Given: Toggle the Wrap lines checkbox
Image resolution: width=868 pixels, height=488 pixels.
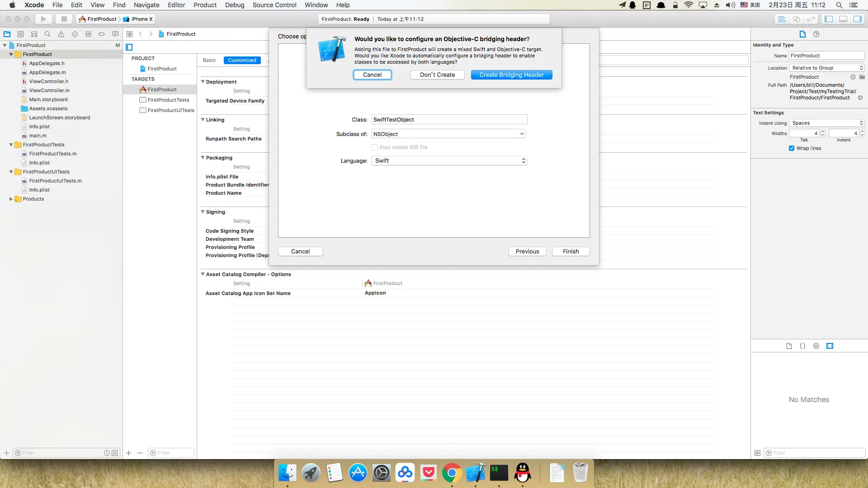Looking at the screenshot, I should coord(792,148).
